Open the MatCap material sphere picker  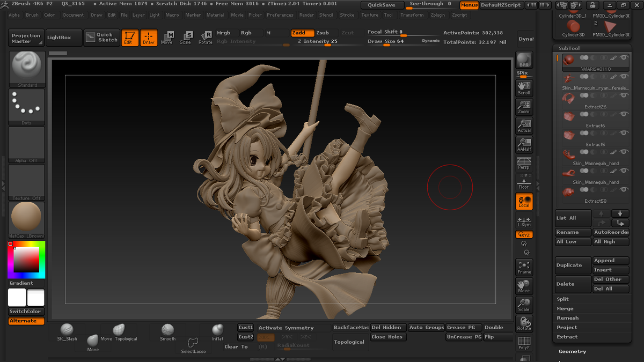coord(27,220)
